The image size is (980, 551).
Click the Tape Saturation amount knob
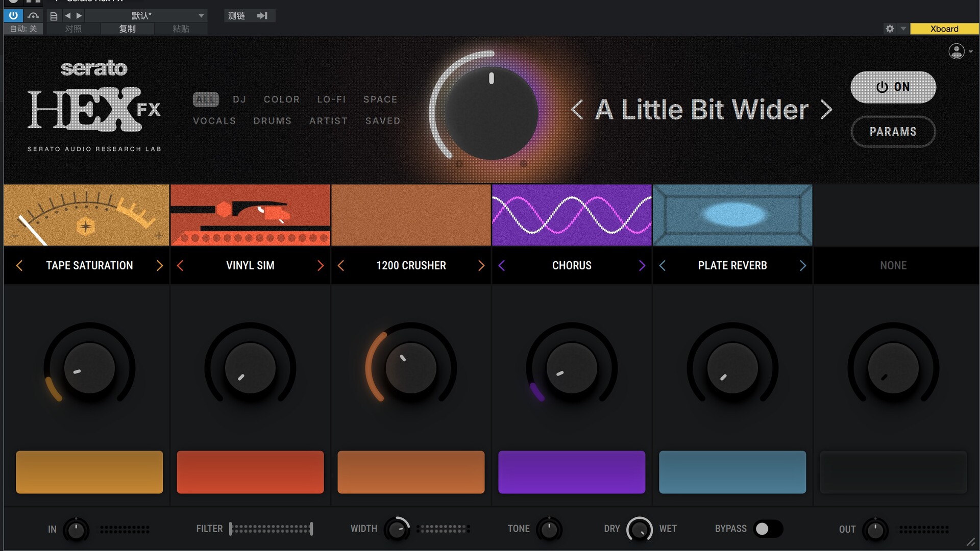click(x=89, y=368)
